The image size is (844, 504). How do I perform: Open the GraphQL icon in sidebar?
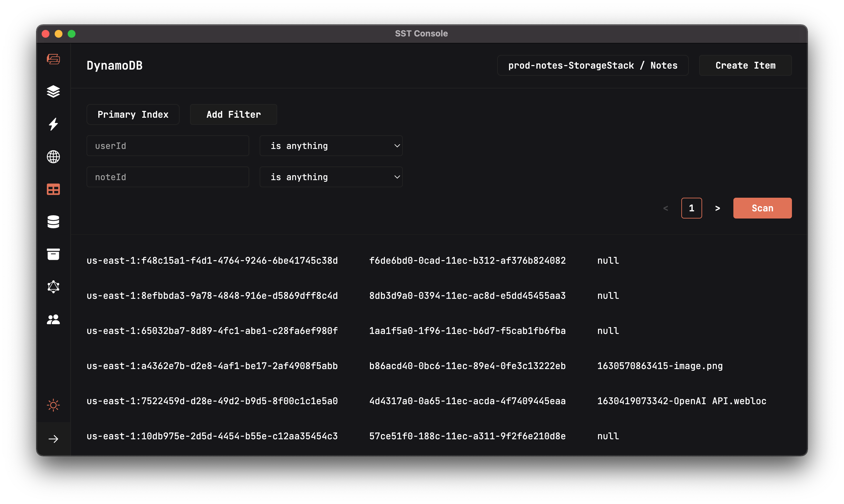pyautogui.click(x=53, y=287)
